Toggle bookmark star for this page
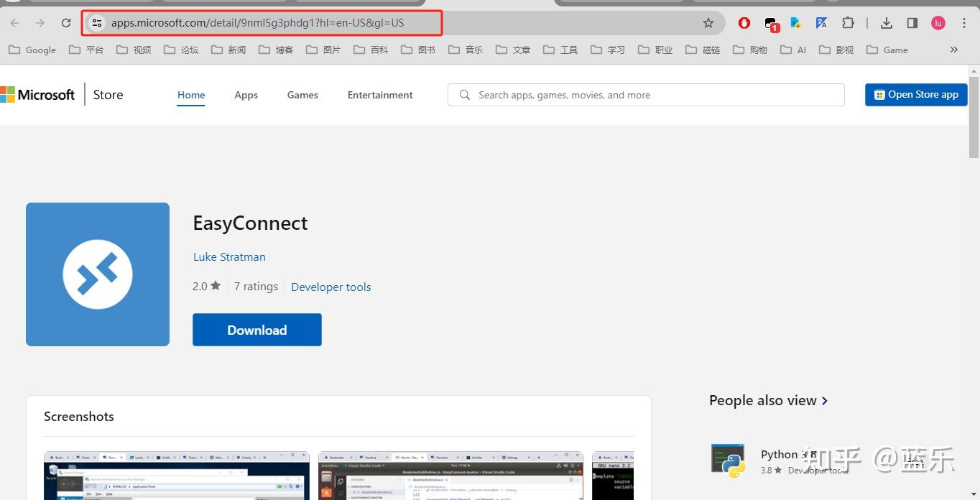The height and width of the screenshot is (500, 980). pyautogui.click(x=708, y=22)
